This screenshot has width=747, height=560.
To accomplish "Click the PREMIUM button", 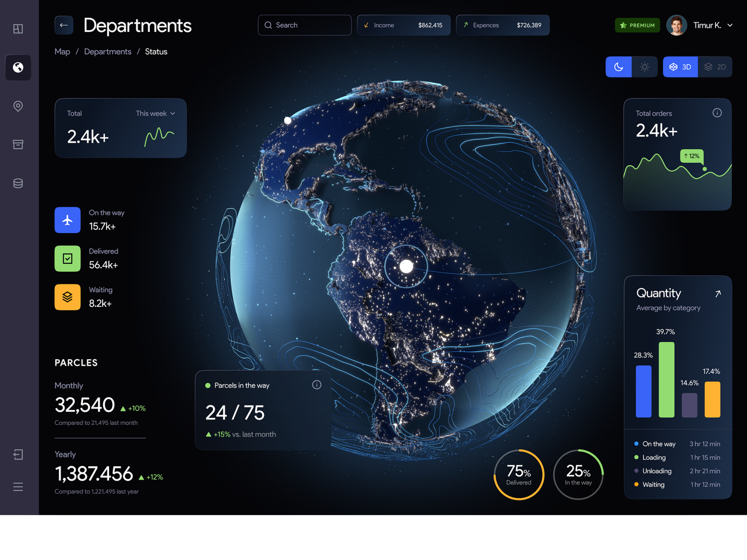I will (637, 25).
